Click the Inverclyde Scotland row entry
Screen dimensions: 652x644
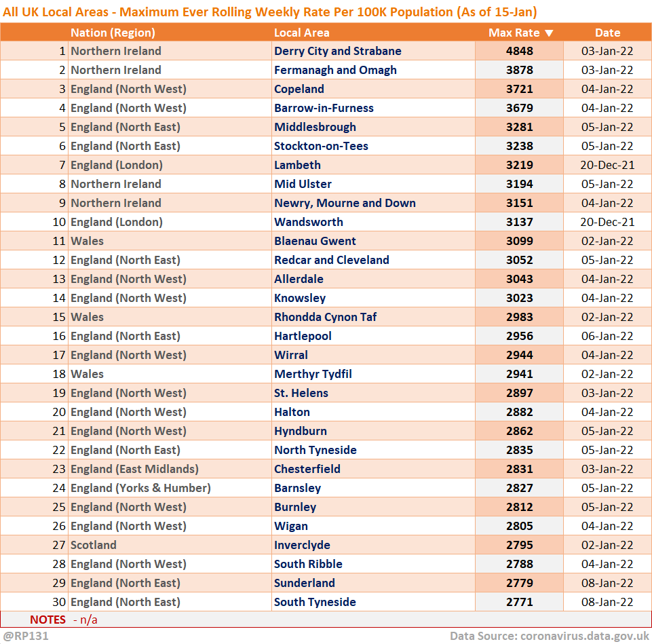[x=302, y=545]
